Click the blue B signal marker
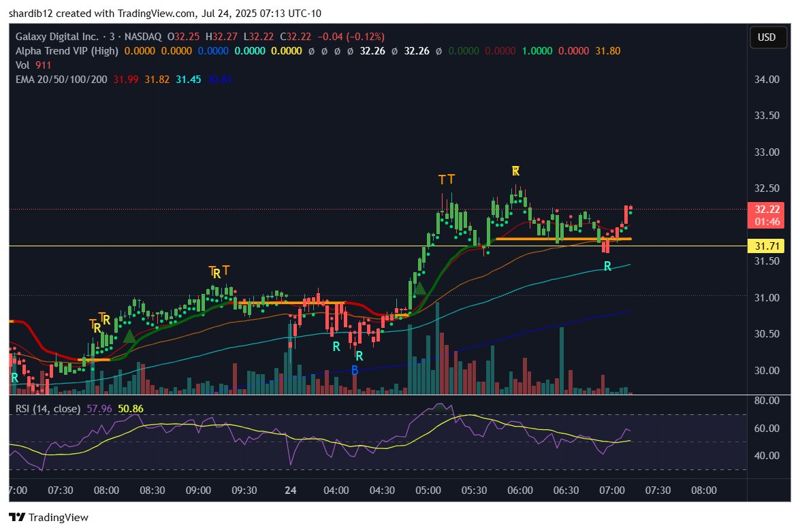Viewport: 800px width, 532px height. coord(355,371)
